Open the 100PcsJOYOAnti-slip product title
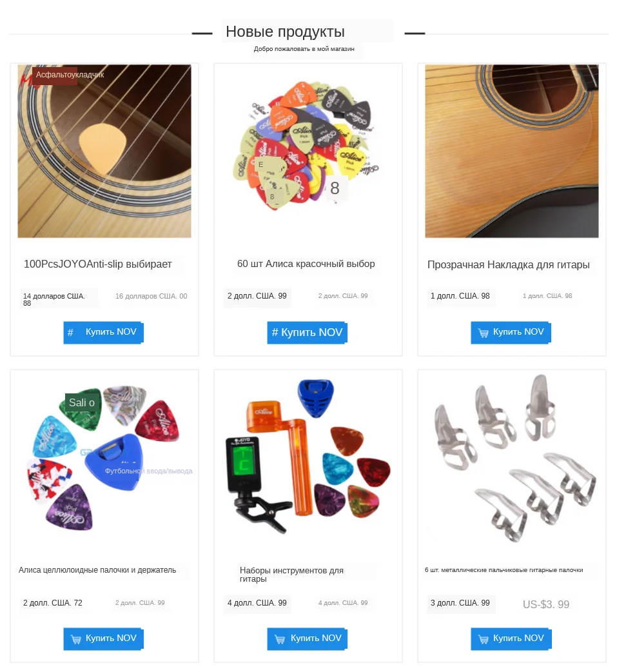 (x=98, y=264)
